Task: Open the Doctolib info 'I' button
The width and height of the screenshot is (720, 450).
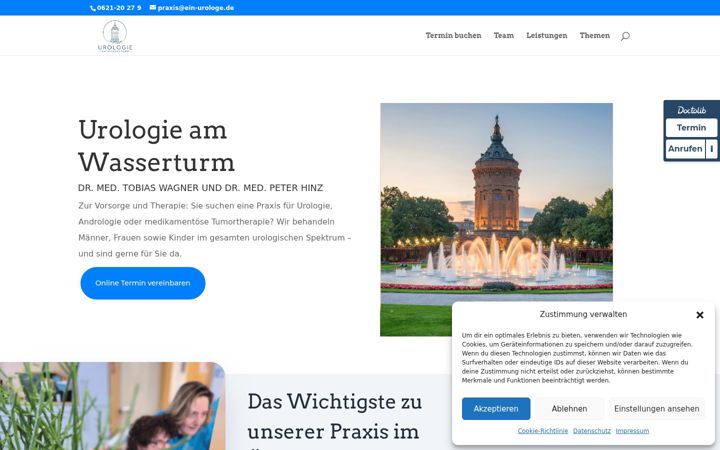Action: (x=711, y=149)
